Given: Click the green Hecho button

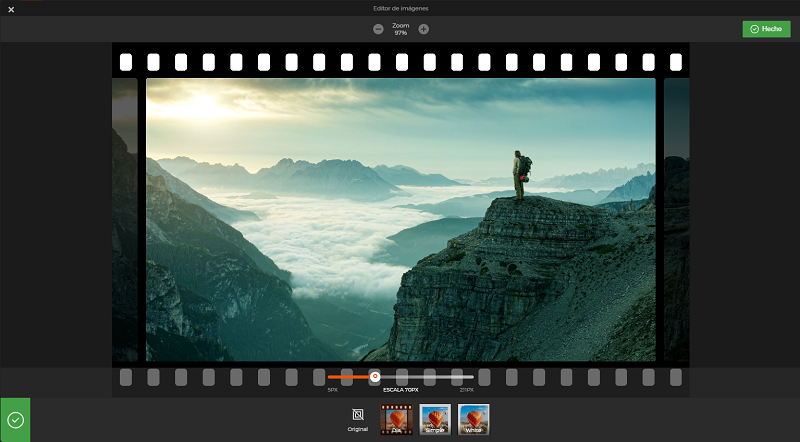Looking at the screenshot, I should (x=766, y=29).
